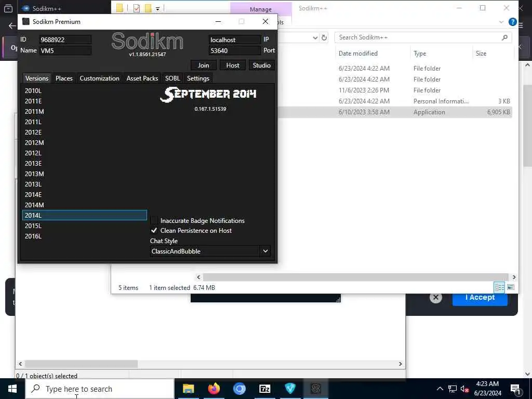Open the Settings tab in Sodikm
The image size is (532, 399).
click(x=198, y=78)
